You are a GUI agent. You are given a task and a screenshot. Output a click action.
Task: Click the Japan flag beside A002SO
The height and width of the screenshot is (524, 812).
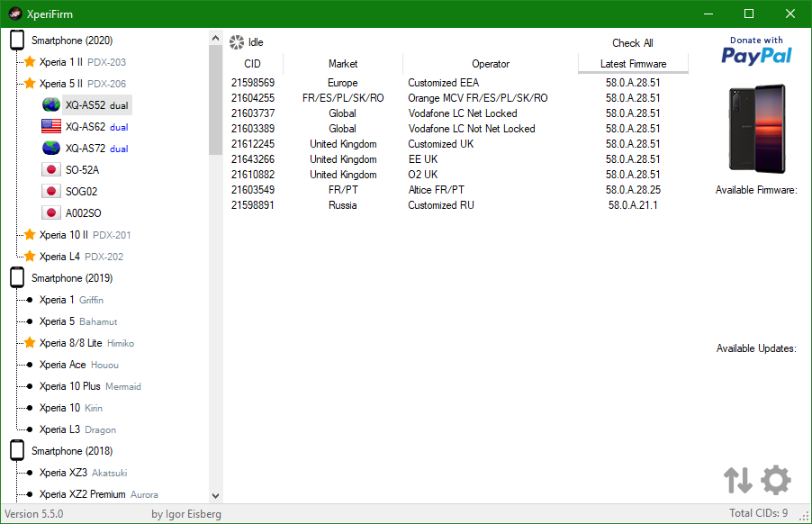[x=50, y=212]
